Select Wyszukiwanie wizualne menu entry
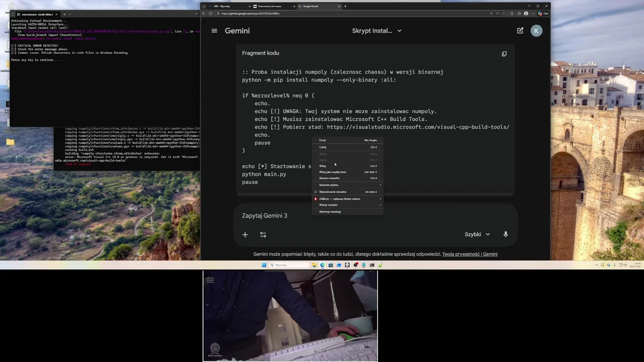This screenshot has width=644, height=362. pos(348,192)
